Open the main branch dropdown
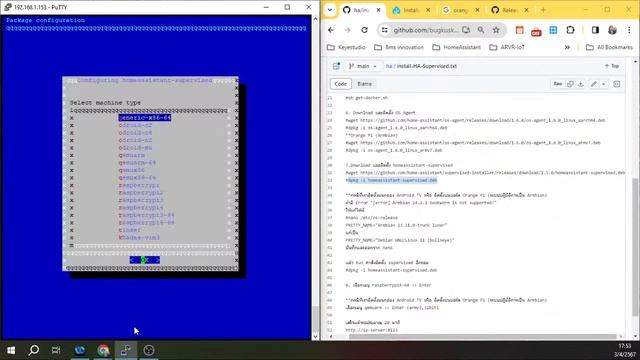 click(362, 66)
